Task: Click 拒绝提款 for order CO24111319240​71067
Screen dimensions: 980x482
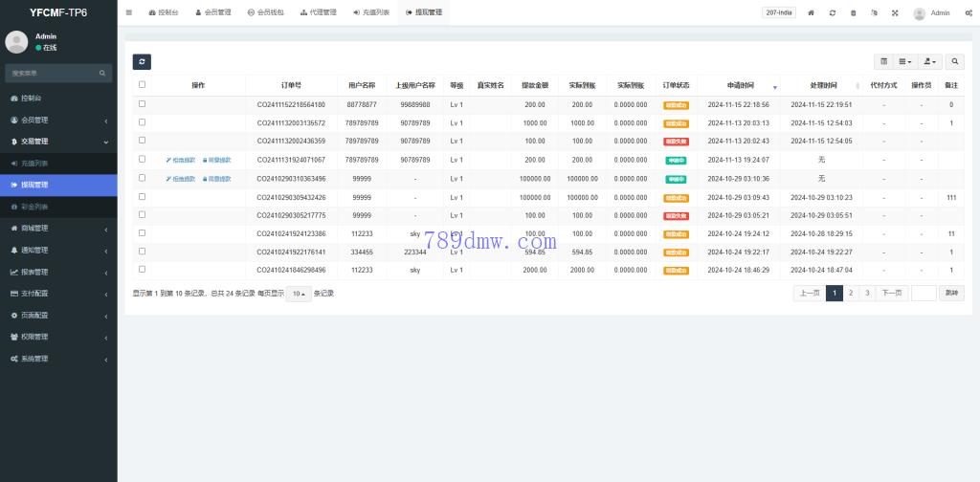Action: click(x=181, y=160)
